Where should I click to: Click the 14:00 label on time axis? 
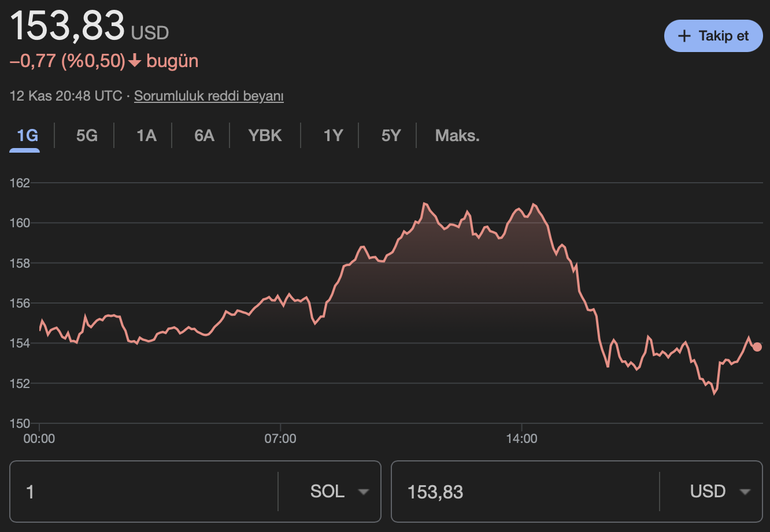click(521, 439)
